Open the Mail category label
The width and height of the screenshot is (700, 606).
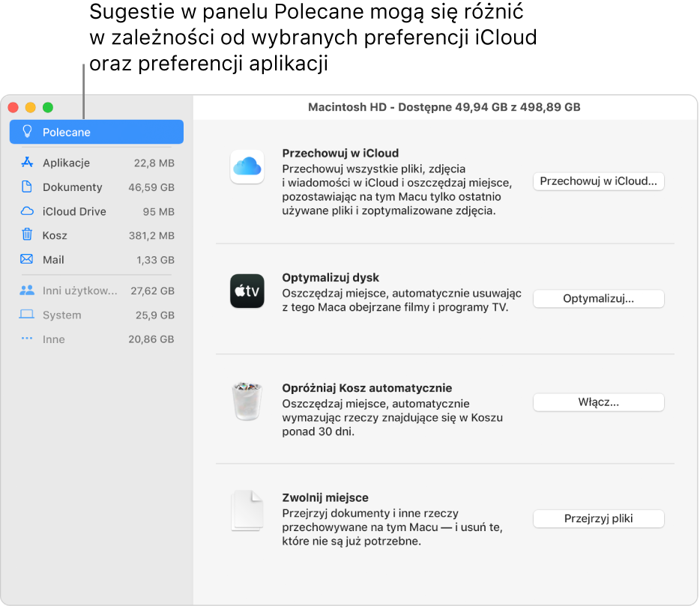click(53, 260)
